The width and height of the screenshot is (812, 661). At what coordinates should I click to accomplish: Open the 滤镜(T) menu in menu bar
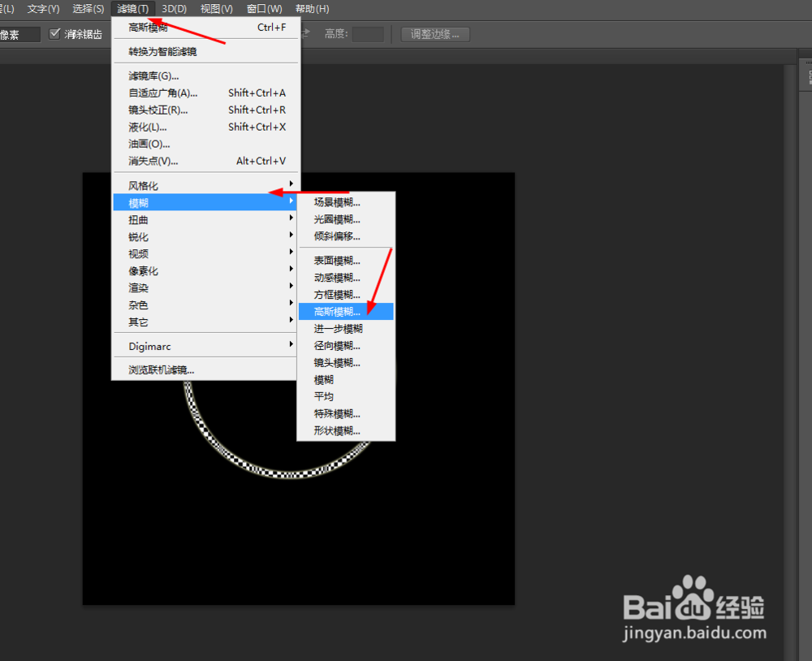tap(132, 9)
